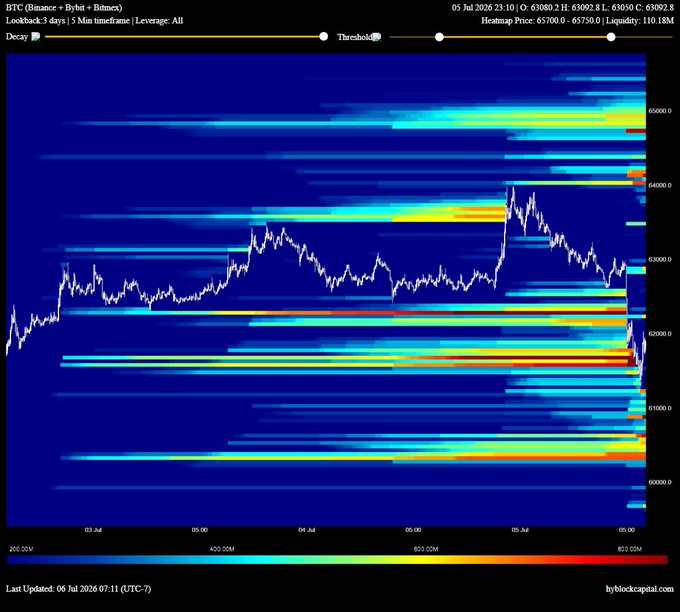Viewport: 680px width, 612px height.
Task: Click the info icon next to Decay
Action: pyautogui.click(x=36, y=36)
